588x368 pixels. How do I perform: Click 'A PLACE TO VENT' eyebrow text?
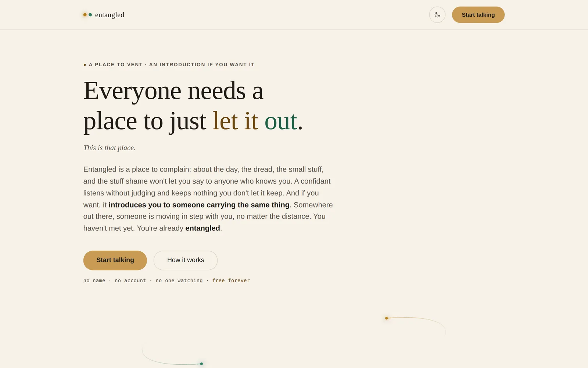click(116, 65)
